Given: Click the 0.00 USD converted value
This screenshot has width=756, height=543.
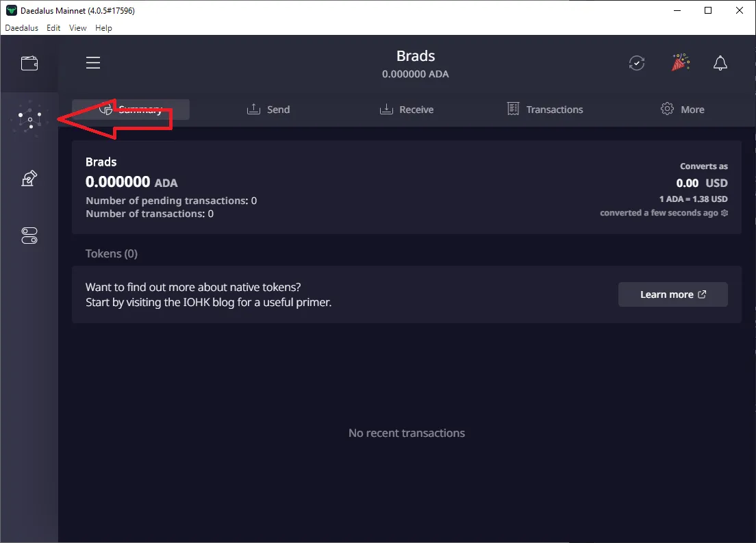Looking at the screenshot, I should coord(701,184).
